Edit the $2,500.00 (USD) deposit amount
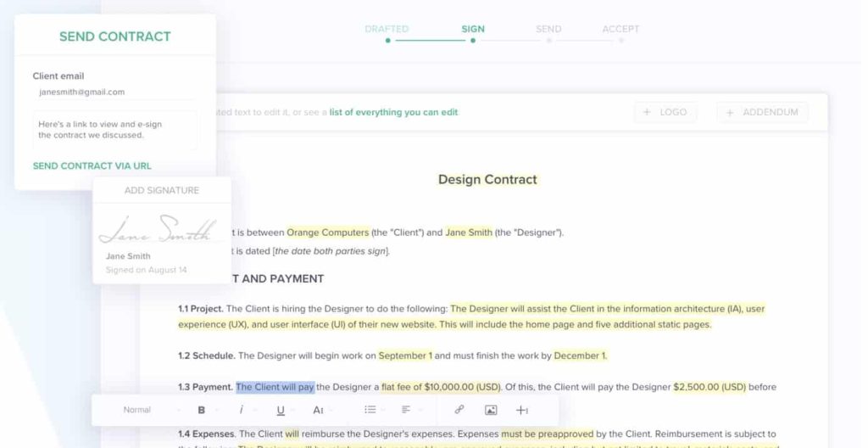This screenshot has height=448, width=868. 709,387
